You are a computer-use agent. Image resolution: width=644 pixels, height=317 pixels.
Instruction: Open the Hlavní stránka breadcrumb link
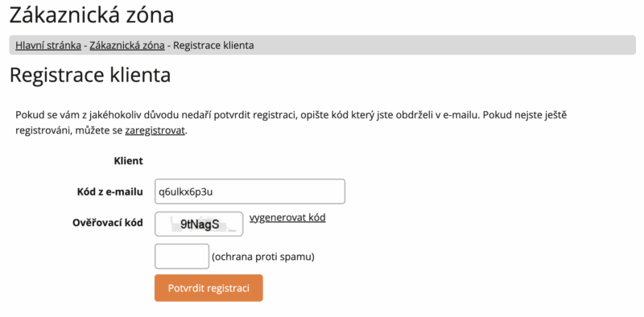point(48,45)
